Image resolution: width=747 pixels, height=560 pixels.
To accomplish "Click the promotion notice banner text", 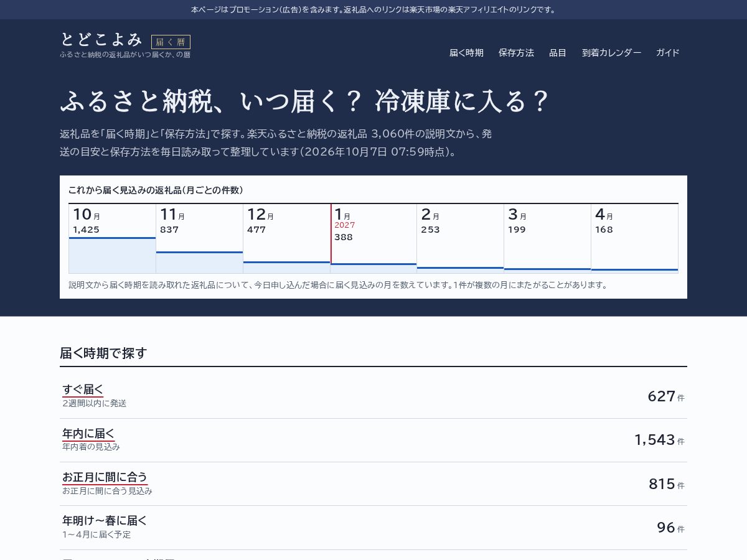I will click(x=374, y=9).
